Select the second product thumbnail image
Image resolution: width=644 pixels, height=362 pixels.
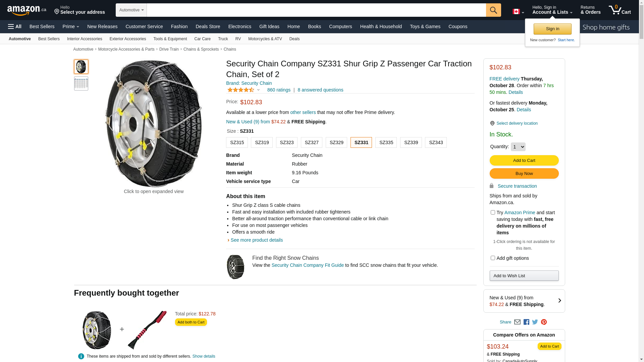81,83
